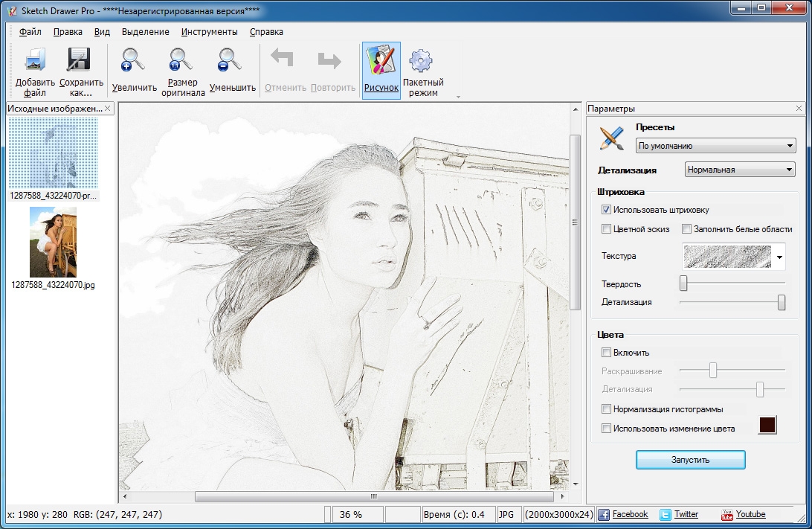
Task: Open the Twitter link
Action: 686,514
